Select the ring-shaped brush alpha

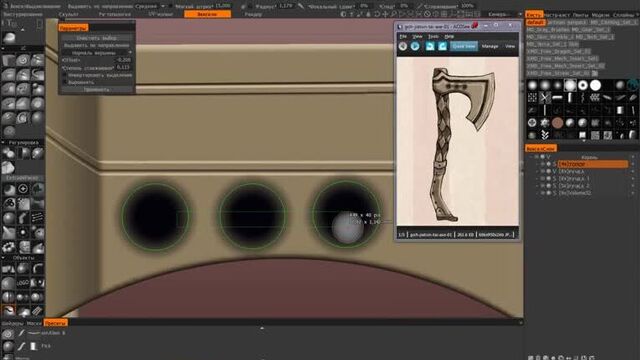click(583, 85)
